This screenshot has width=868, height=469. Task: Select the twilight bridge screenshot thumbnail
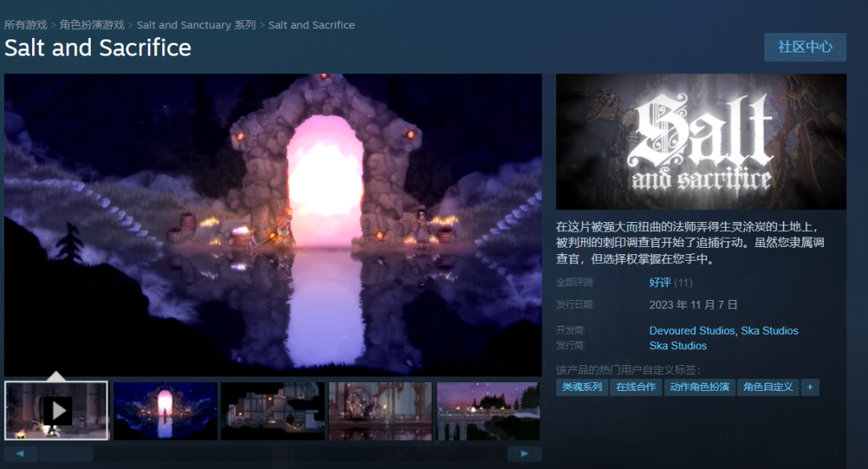coord(489,411)
